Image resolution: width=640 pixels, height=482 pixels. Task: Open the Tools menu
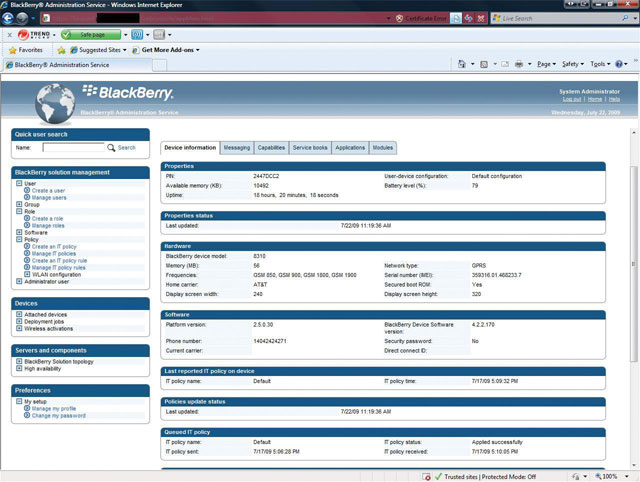click(600, 64)
